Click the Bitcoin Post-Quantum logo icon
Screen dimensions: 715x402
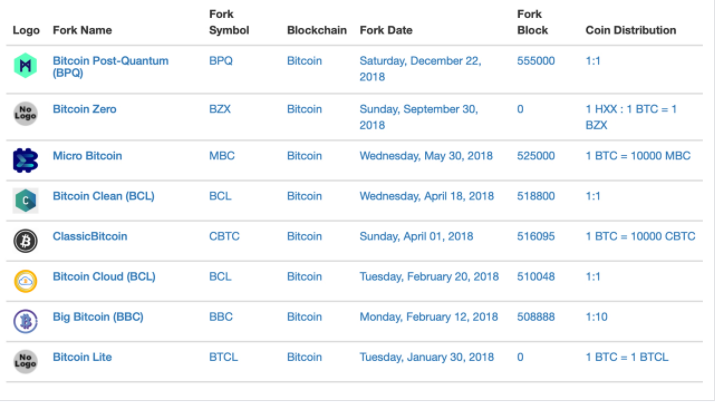(25, 67)
